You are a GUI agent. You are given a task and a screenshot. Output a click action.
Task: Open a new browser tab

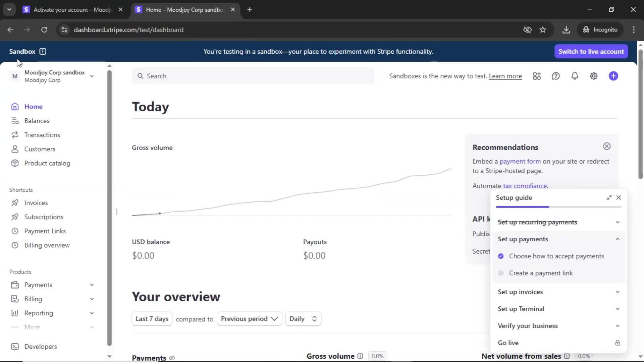pos(250,10)
